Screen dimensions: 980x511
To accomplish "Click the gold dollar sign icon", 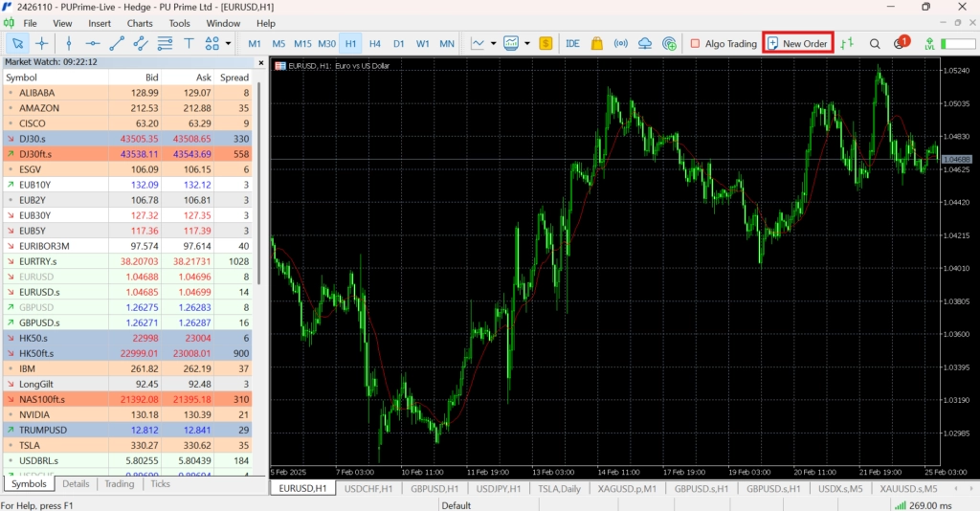I will click(x=546, y=44).
